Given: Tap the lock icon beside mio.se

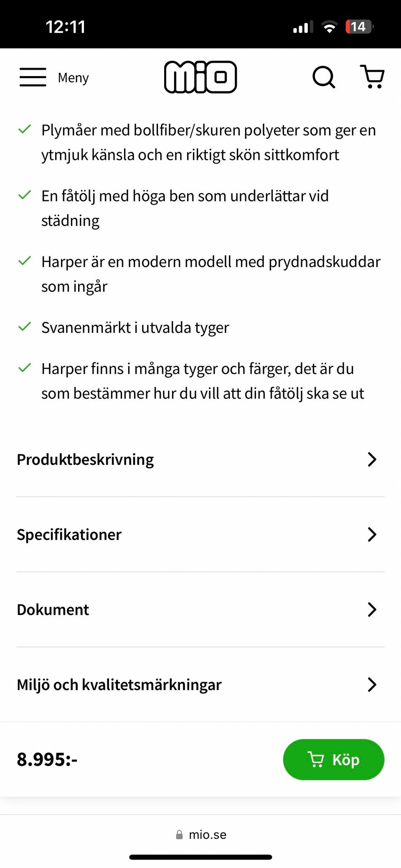Looking at the screenshot, I should tap(179, 835).
